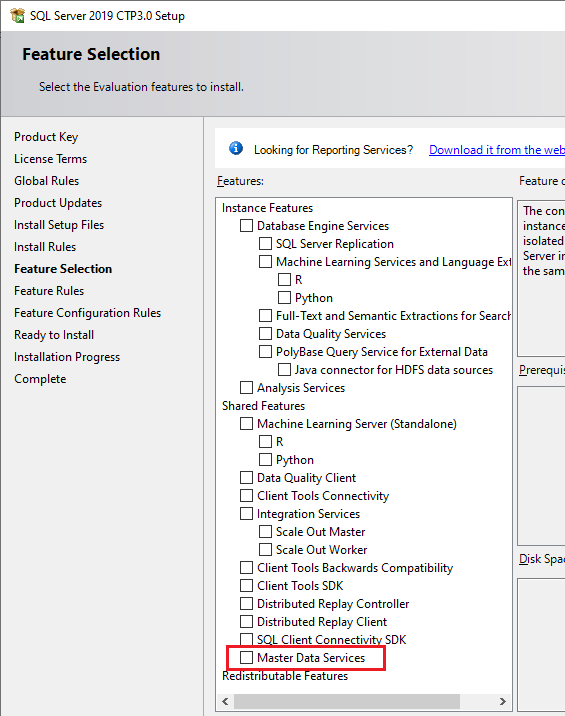Check R under Machine Learning Server Standalone
Screen dimensions: 565x716
click(265, 442)
